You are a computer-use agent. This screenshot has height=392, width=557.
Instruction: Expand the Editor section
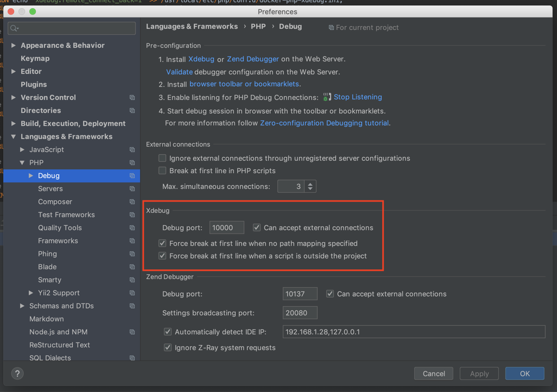pos(14,72)
